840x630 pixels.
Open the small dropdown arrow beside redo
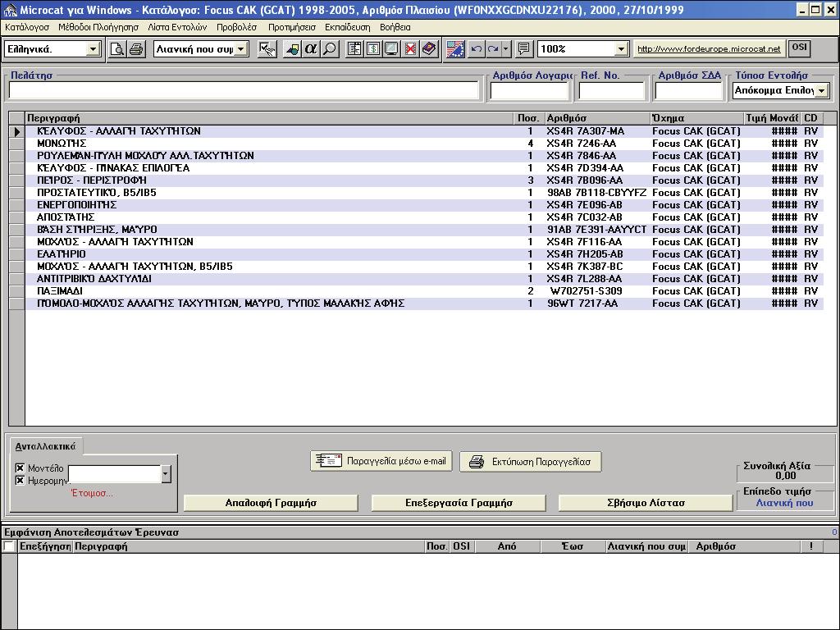tap(505, 49)
